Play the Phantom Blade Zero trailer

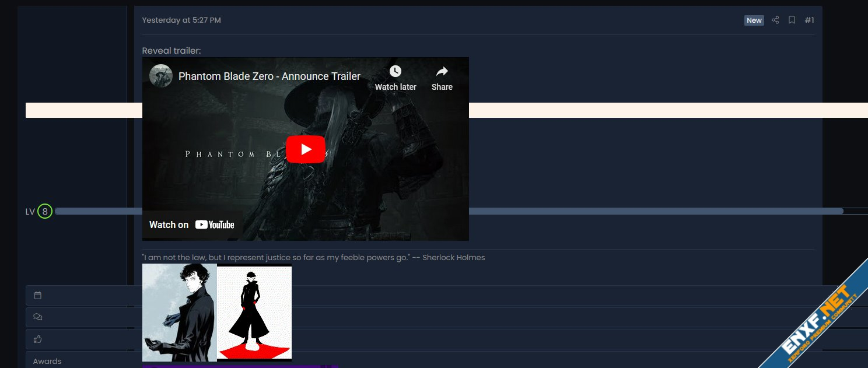[x=306, y=149]
